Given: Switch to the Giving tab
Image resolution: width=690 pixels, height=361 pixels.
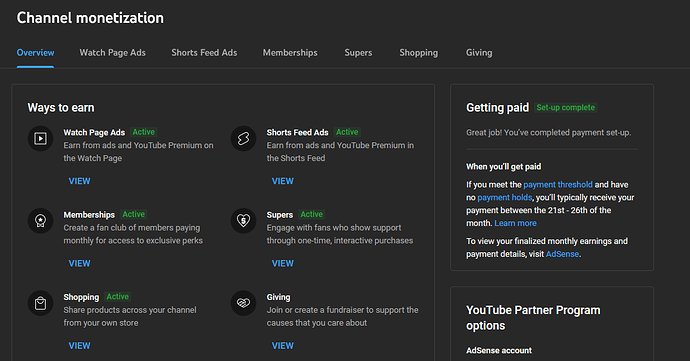Looking at the screenshot, I should (x=479, y=52).
